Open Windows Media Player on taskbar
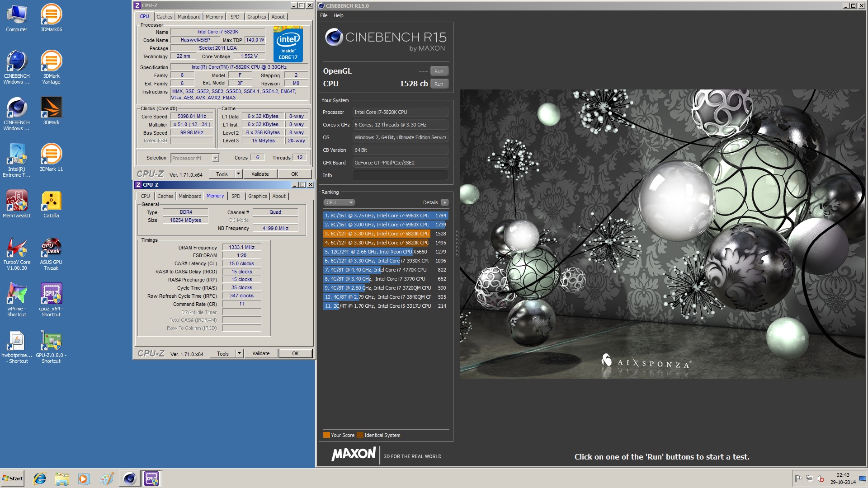 (84, 479)
